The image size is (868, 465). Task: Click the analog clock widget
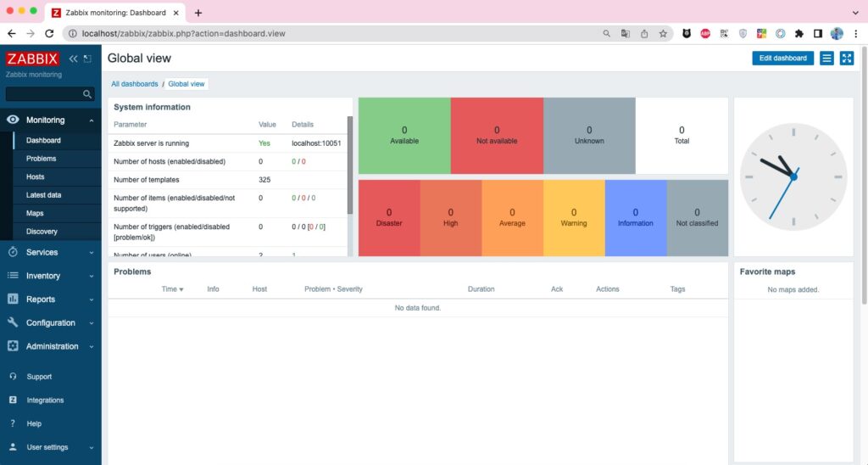793,176
